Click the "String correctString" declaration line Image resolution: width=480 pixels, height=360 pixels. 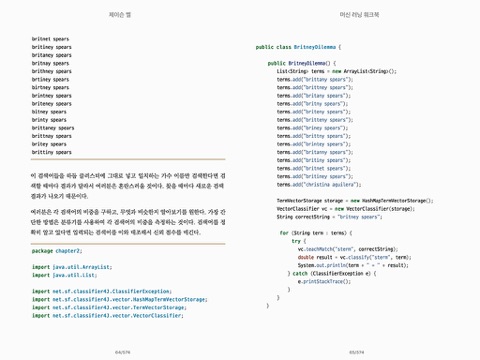point(329,217)
